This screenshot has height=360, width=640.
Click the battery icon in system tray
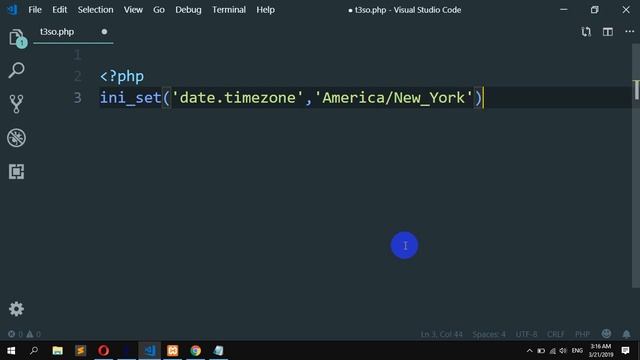(x=541, y=351)
